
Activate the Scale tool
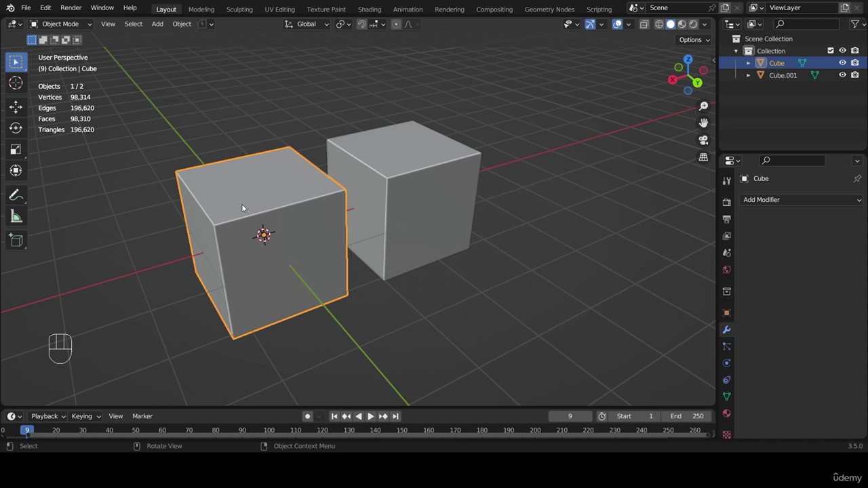tap(16, 150)
